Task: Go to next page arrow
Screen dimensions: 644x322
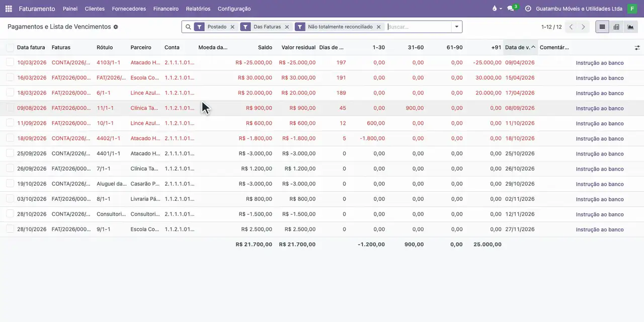Action: click(x=583, y=27)
